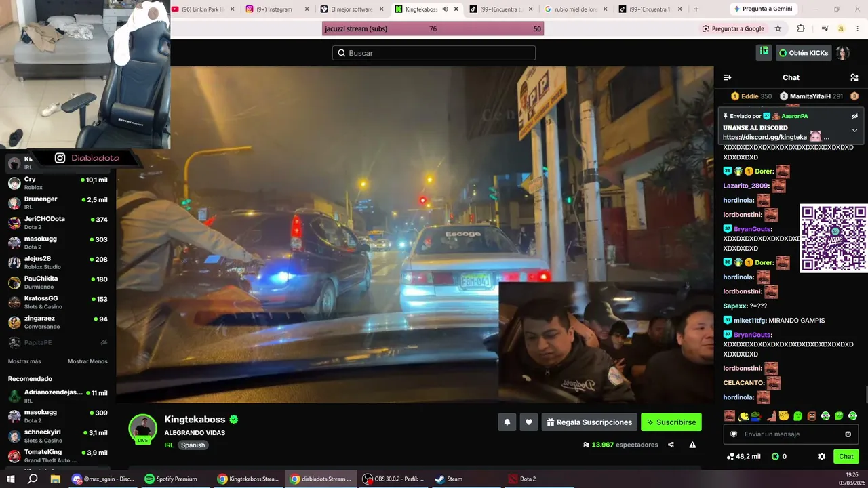Focus the 'Enviar un mensaje' input

pos(791,434)
